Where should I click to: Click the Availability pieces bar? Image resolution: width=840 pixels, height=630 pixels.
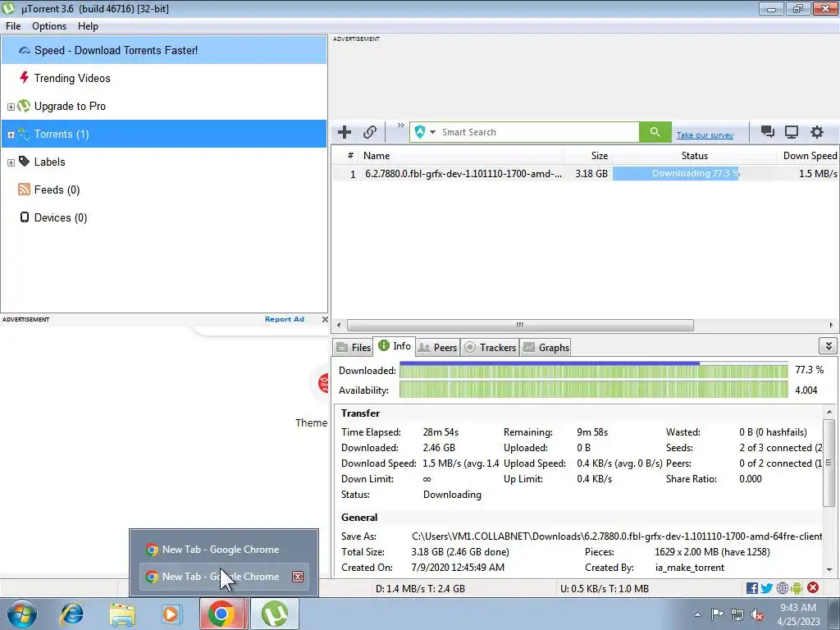click(x=594, y=390)
